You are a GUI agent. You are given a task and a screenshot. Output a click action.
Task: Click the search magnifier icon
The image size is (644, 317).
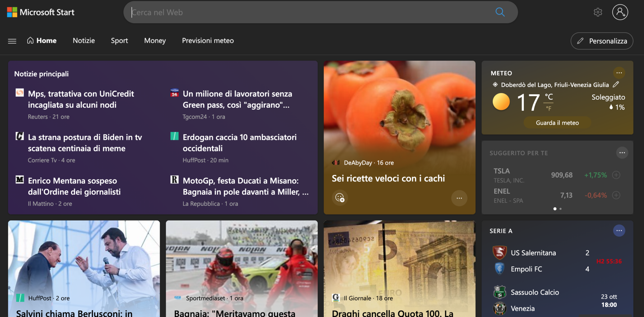(500, 12)
